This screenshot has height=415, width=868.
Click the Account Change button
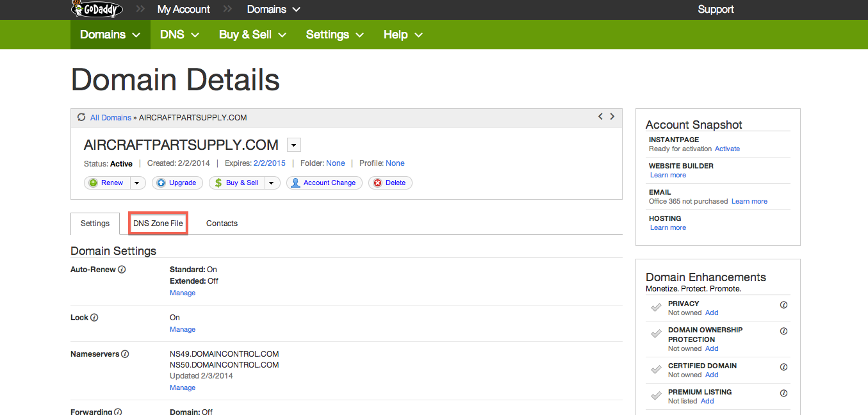click(324, 183)
